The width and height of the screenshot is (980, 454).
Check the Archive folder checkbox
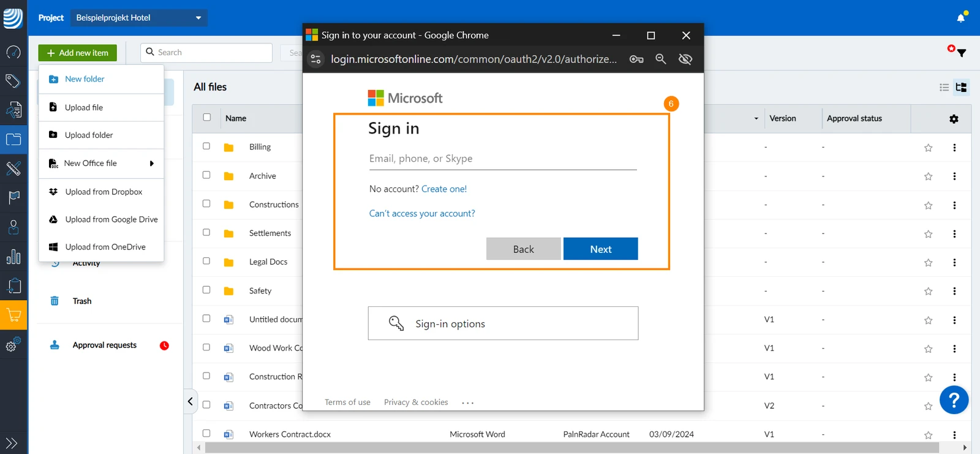coord(206,175)
